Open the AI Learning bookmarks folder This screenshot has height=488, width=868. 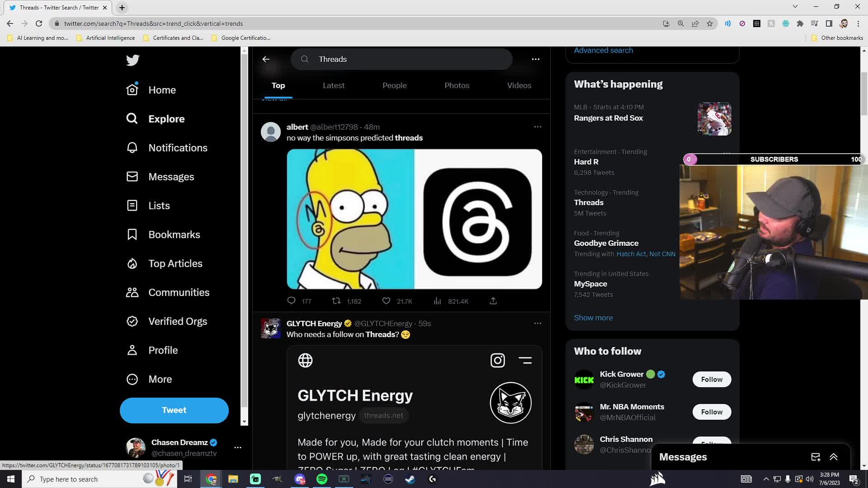coord(38,38)
